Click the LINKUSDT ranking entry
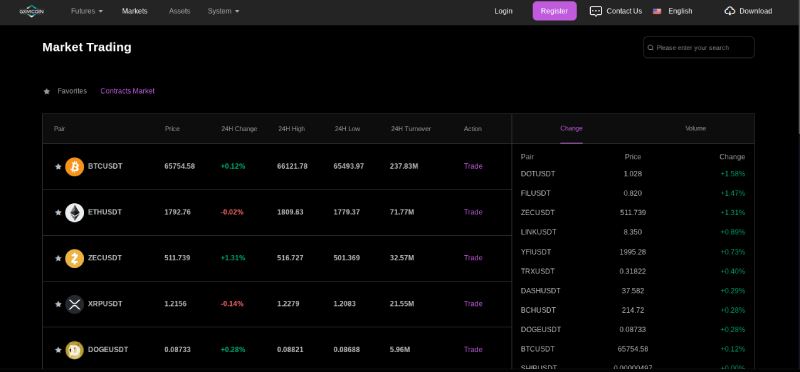The width and height of the screenshot is (800, 372). [633, 232]
